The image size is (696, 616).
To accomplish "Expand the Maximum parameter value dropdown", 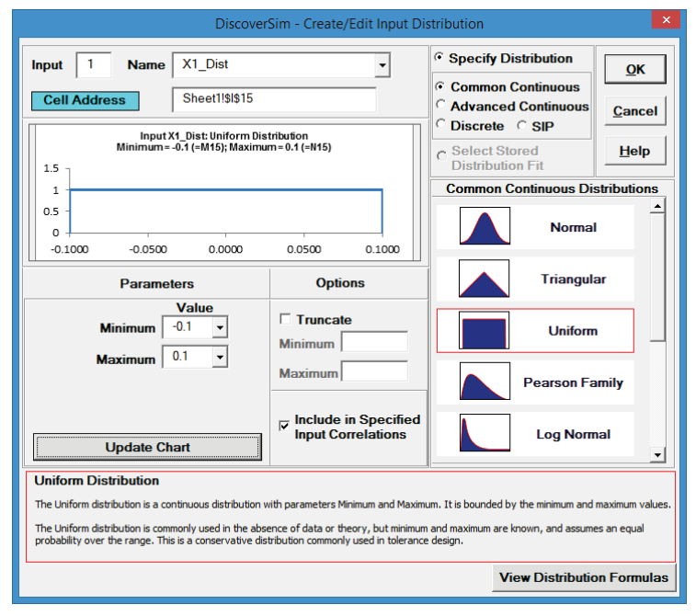I will coord(219,358).
